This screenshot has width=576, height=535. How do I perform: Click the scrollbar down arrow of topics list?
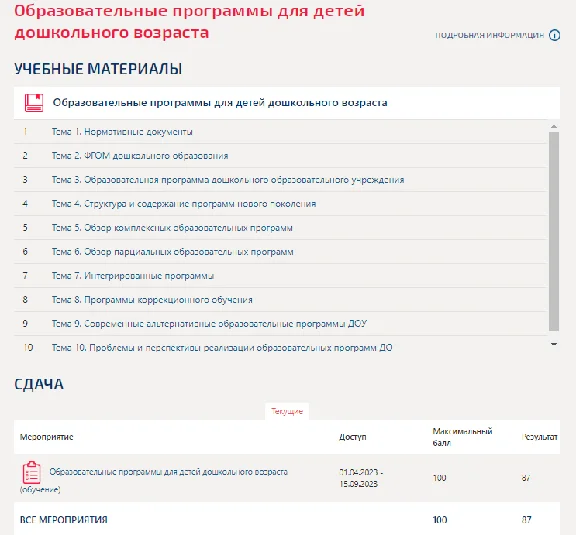[x=554, y=344]
